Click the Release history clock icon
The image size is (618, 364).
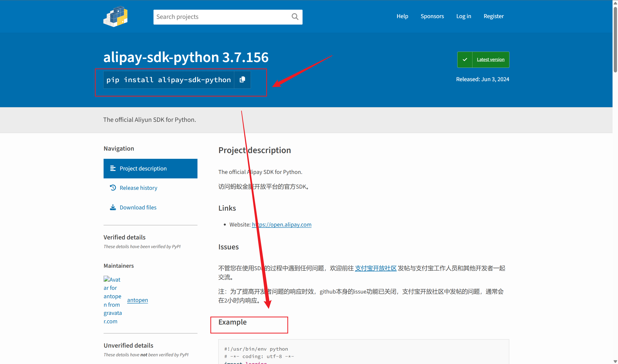point(113,188)
